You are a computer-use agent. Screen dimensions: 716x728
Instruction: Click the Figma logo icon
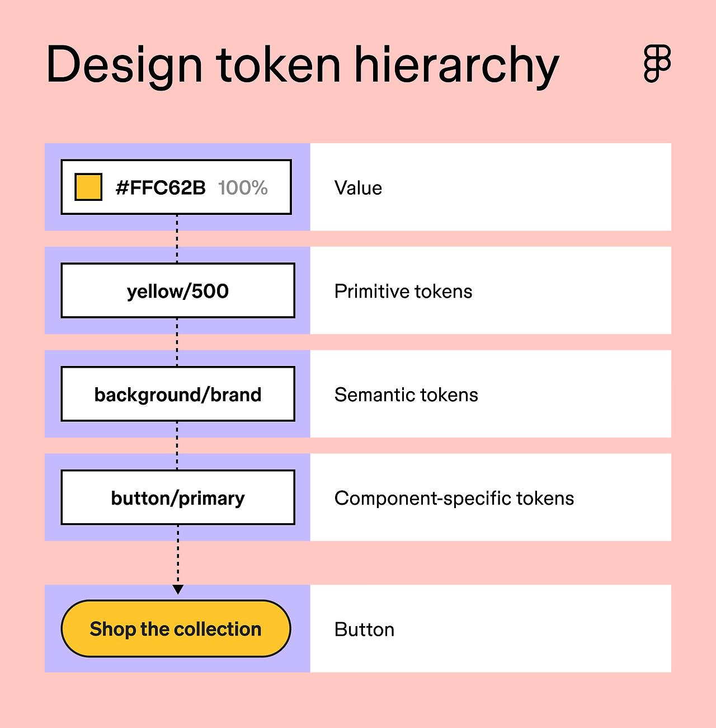coord(657,64)
